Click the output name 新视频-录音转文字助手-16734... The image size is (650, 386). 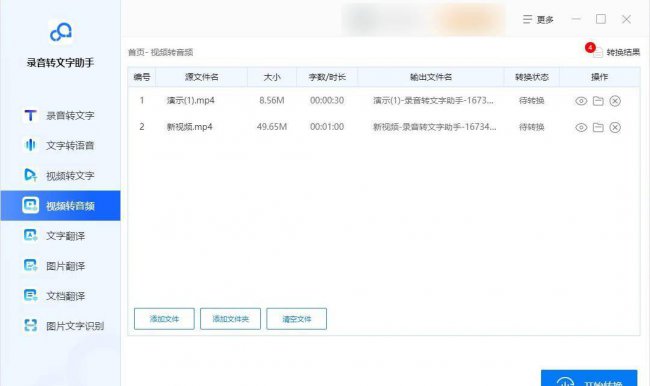click(434, 127)
